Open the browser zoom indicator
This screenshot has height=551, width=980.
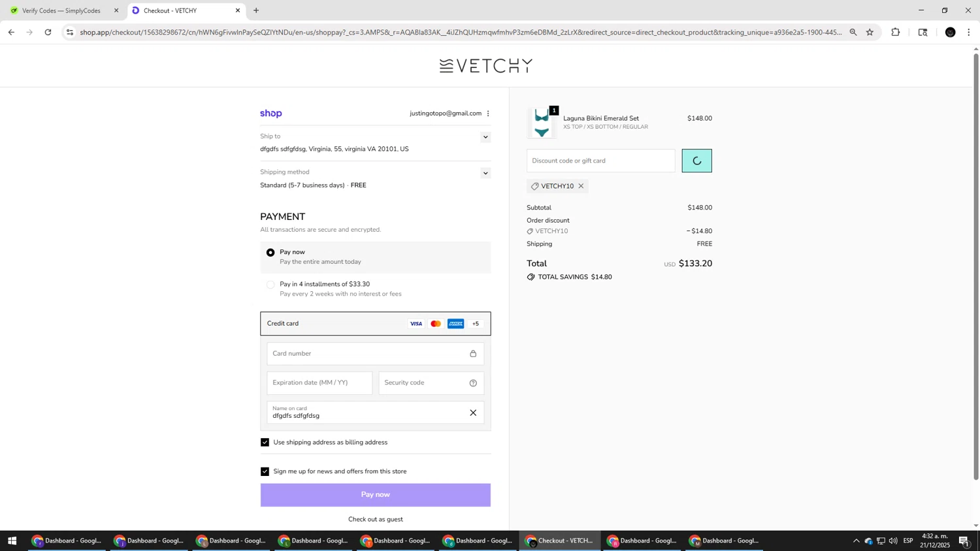(853, 32)
